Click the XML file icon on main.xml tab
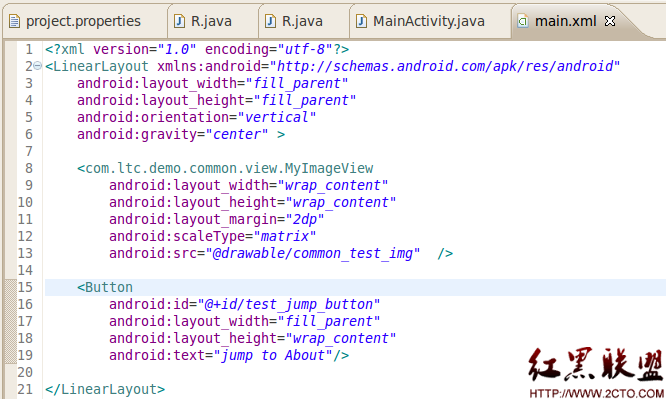The height and width of the screenshot is (399, 666). (x=523, y=21)
